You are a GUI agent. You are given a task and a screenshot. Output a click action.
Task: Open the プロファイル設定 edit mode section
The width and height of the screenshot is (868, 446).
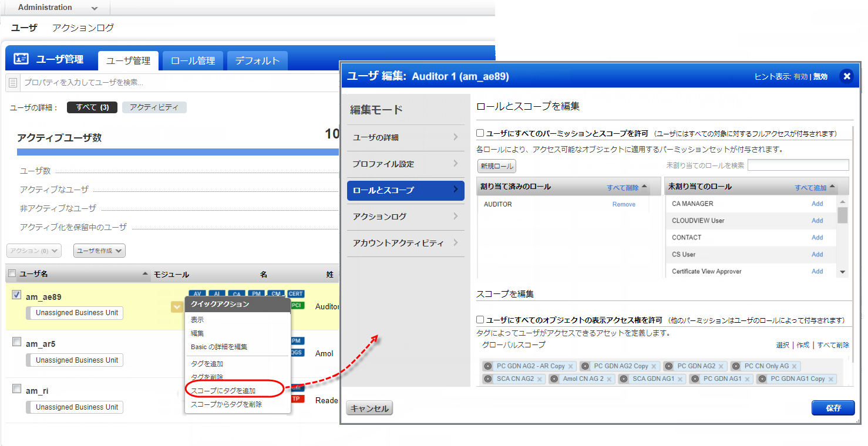[406, 164]
